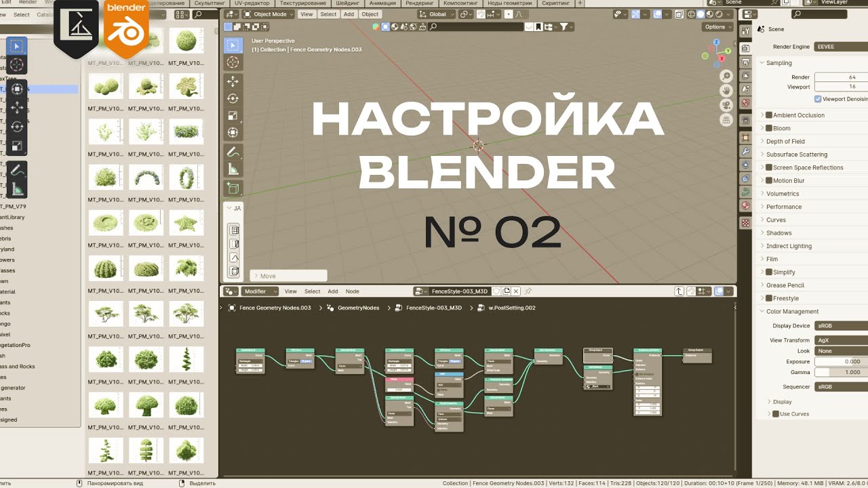Enable the Screen Space Reflections checkbox

pyautogui.click(x=769, y=167)
